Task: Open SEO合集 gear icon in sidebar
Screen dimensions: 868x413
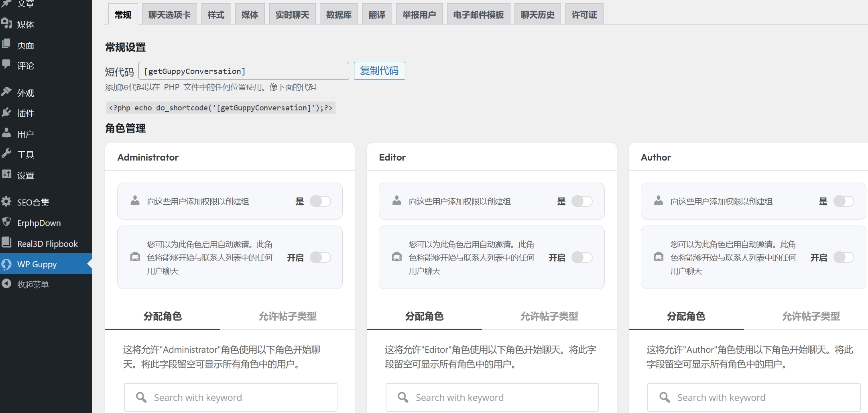Action: tap(7, 201)
